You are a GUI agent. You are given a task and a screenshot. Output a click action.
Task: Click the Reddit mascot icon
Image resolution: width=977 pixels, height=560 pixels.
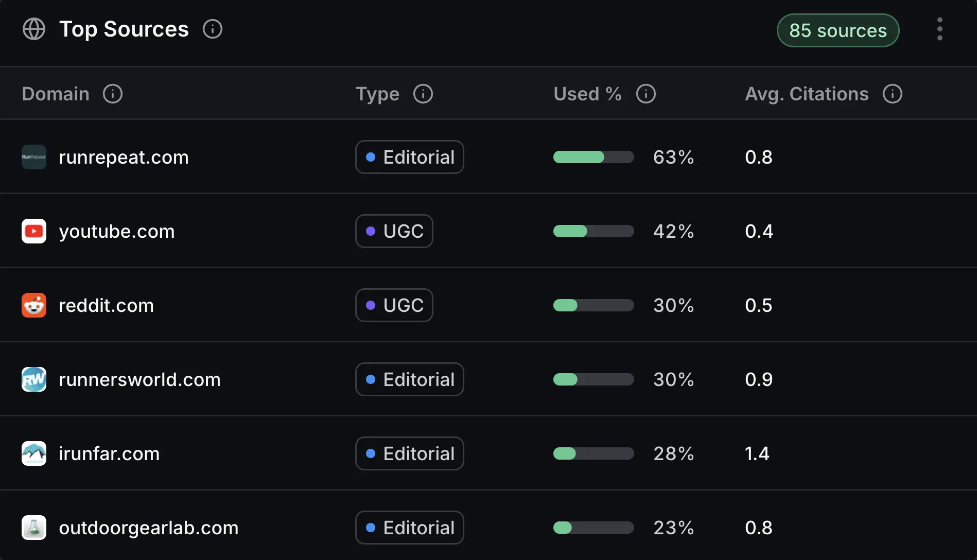tap(33, 305)
